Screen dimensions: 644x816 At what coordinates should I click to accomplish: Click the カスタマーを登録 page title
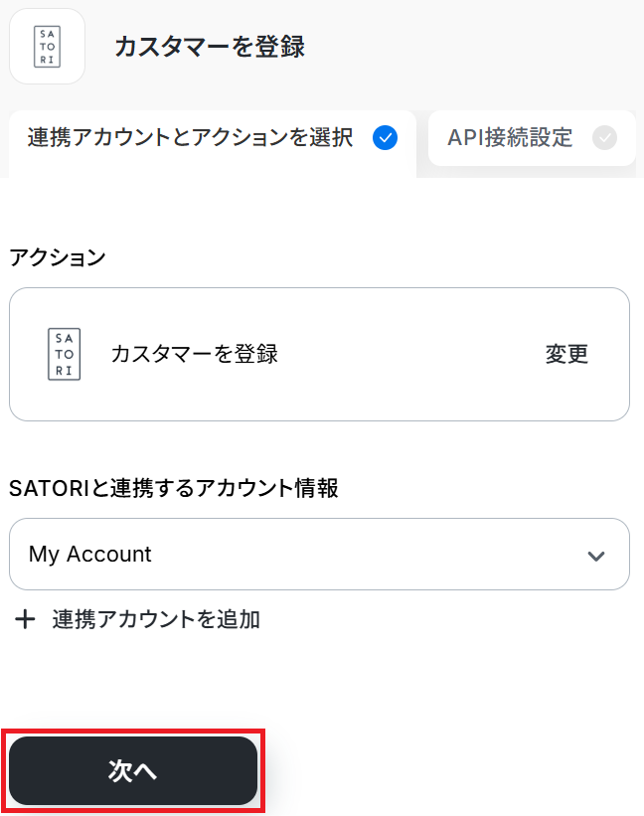click(x=210, y=47)
